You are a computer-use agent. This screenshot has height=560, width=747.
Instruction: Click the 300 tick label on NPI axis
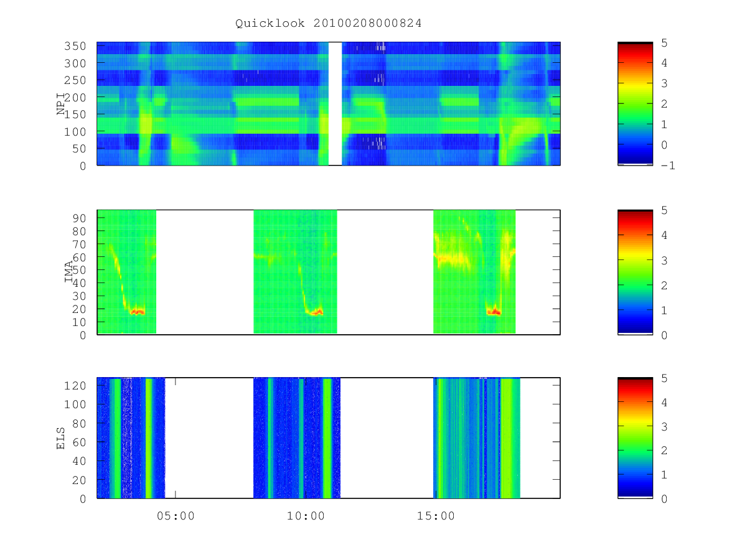tap(77, 63)
